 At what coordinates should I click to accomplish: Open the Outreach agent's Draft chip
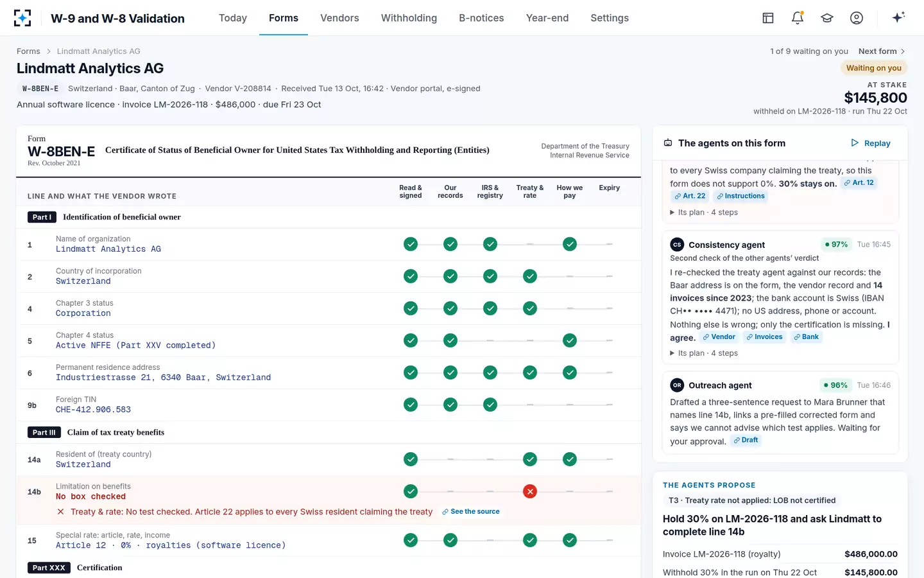point(746,441)
